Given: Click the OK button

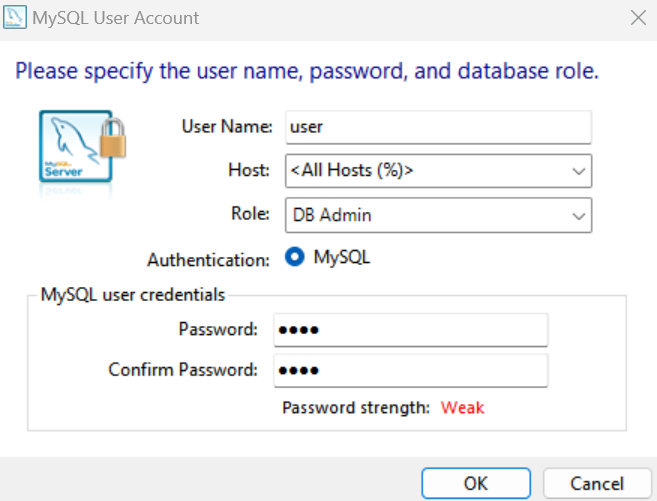Looking at the screenshot, I should tap(476, 483).
